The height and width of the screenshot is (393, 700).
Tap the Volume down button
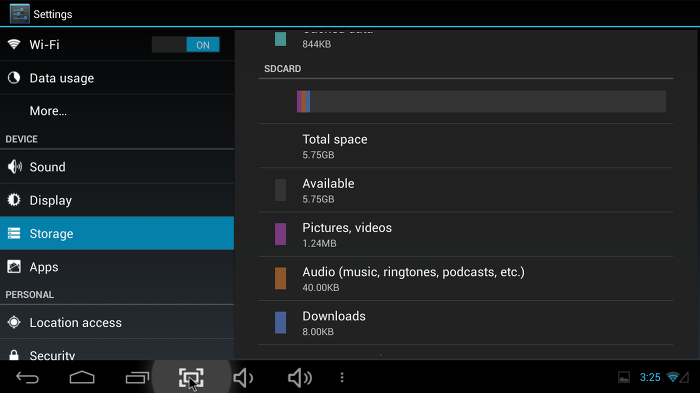[243, 378]
